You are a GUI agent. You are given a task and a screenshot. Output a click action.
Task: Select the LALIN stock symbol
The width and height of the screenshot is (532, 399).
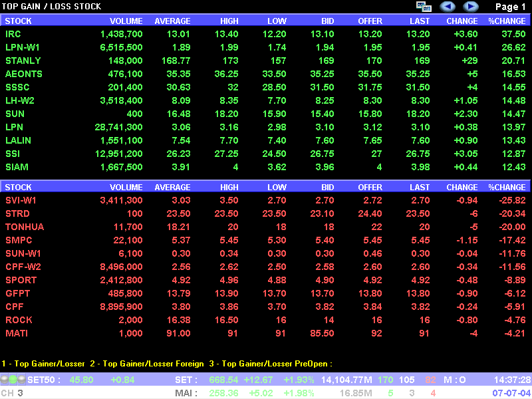(19, 140)
